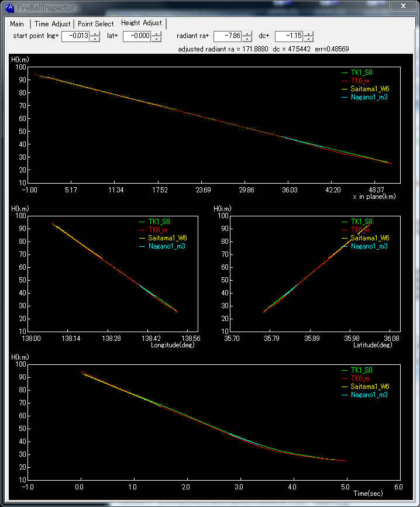Screen dimensions: 420x507
Task: Click the Height Adjust tab
Action: [142, 23]
